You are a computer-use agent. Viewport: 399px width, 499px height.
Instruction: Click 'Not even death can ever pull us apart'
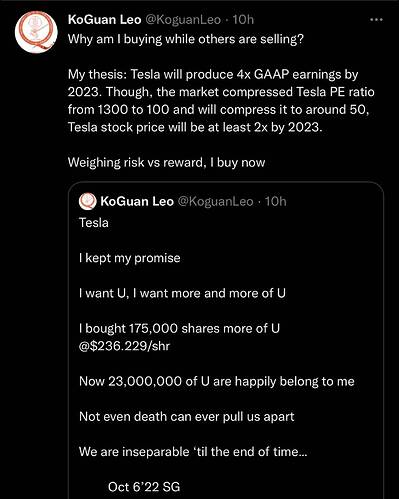tap(187, 417)
